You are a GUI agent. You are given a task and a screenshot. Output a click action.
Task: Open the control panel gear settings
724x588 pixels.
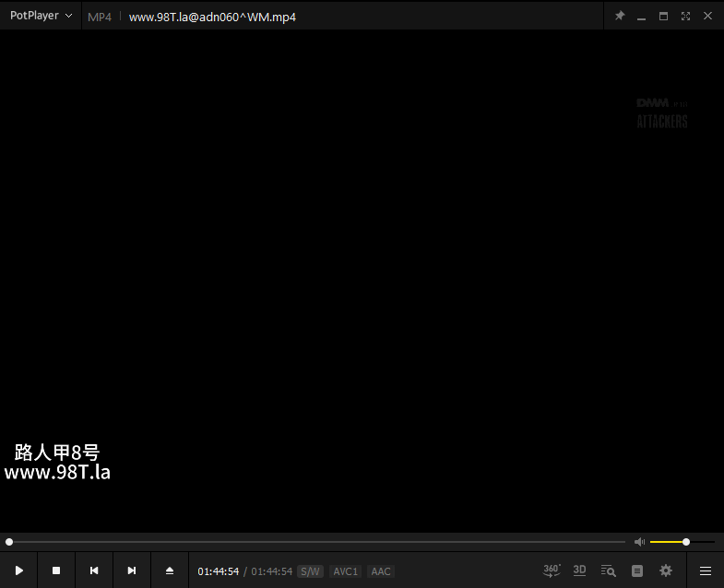point(666,571)
